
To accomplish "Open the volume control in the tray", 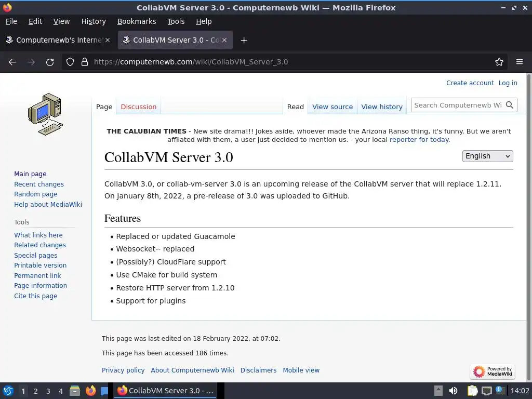I will click(453, 391).
